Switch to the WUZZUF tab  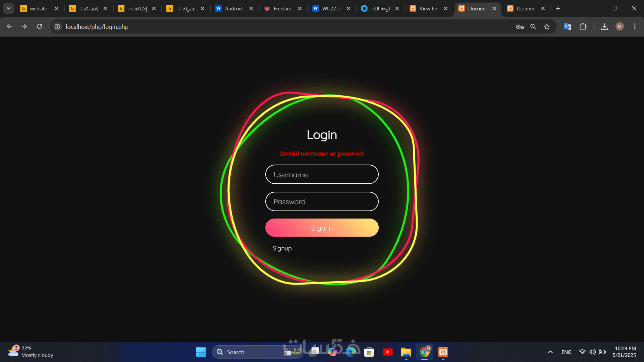[x=330, y=8]
